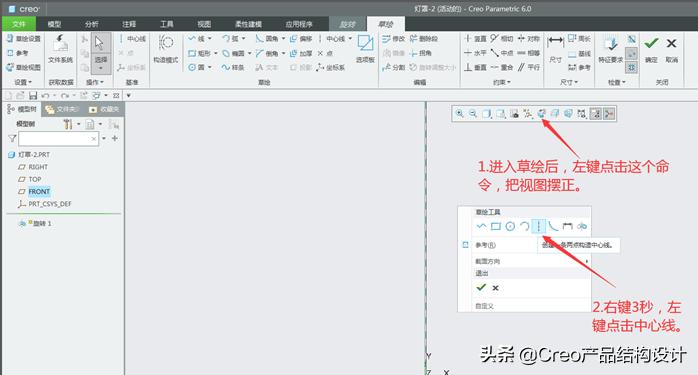This screenshot has height=375, width=698.
Task: Select rectangle tool in popup 草绘工具
Action: pyautogui.click(x=495, y=226)
